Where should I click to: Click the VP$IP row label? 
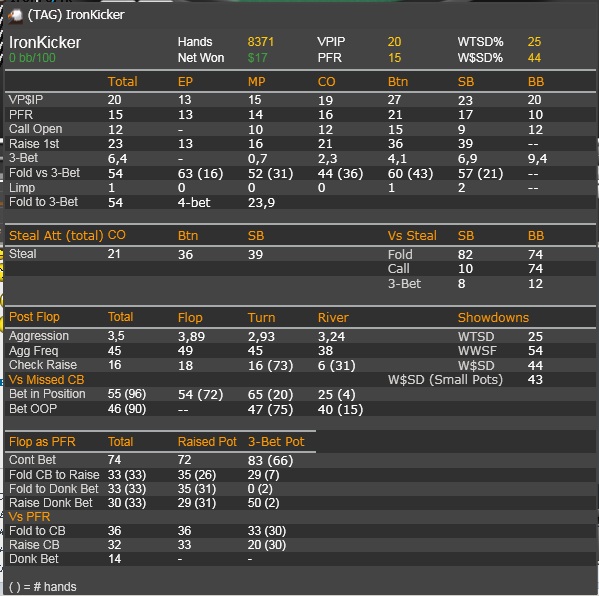[x=26, y=100]
